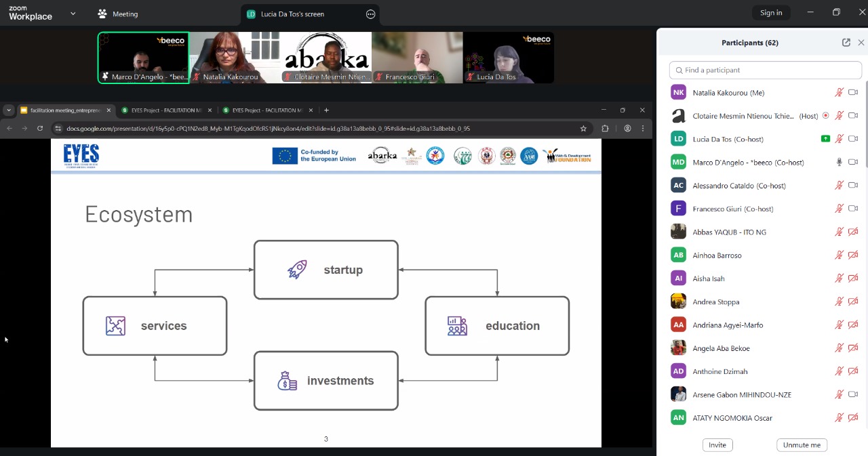Select the facilitation meeting browser tab
This screenshot has width=868, height=456.
[x=64, y=110]
